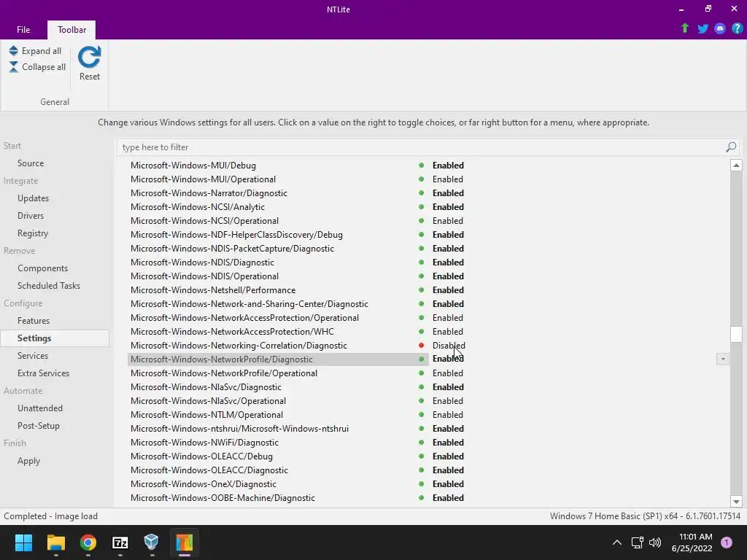Open the purple notification badge

(727, 542)
